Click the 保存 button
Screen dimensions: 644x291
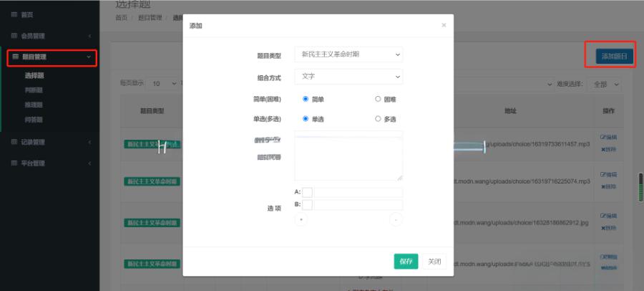point(406,262)
